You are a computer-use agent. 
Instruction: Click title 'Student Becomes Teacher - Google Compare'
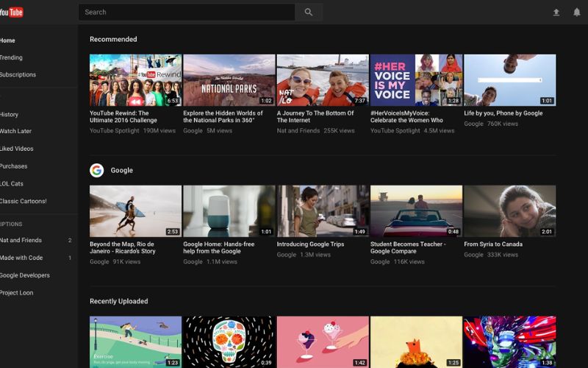coord(408,247)
